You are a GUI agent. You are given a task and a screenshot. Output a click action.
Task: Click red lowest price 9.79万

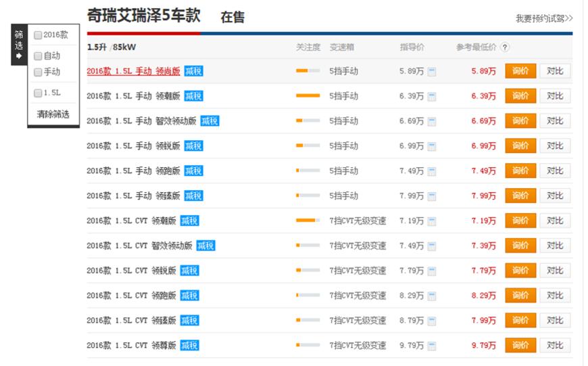484,346
